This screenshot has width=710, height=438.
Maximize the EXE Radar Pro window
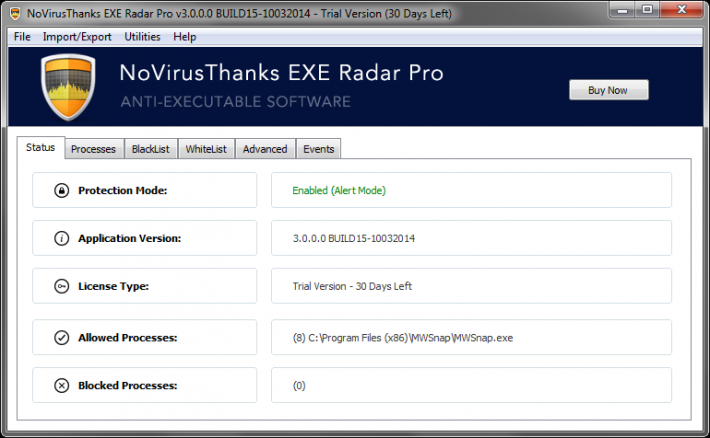pos(648,10)
